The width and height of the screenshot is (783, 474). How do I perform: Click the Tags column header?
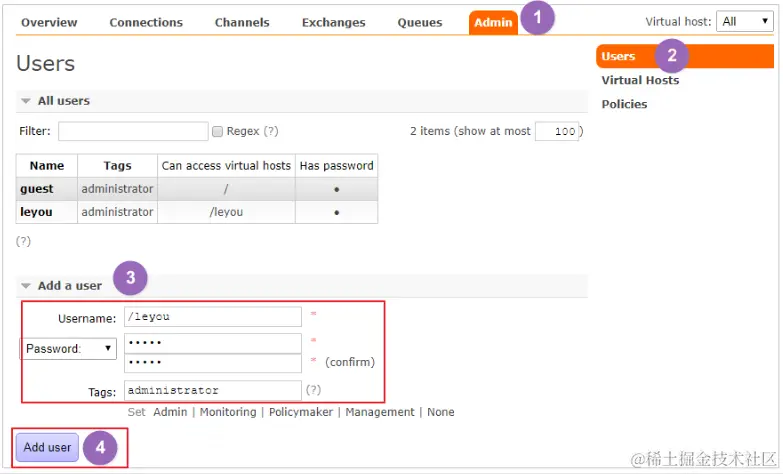coord(117,165)
